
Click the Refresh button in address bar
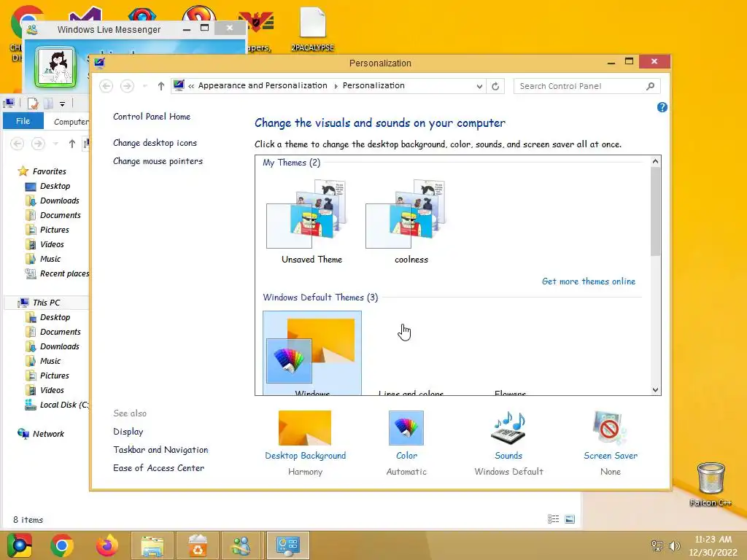coord(495,86)
